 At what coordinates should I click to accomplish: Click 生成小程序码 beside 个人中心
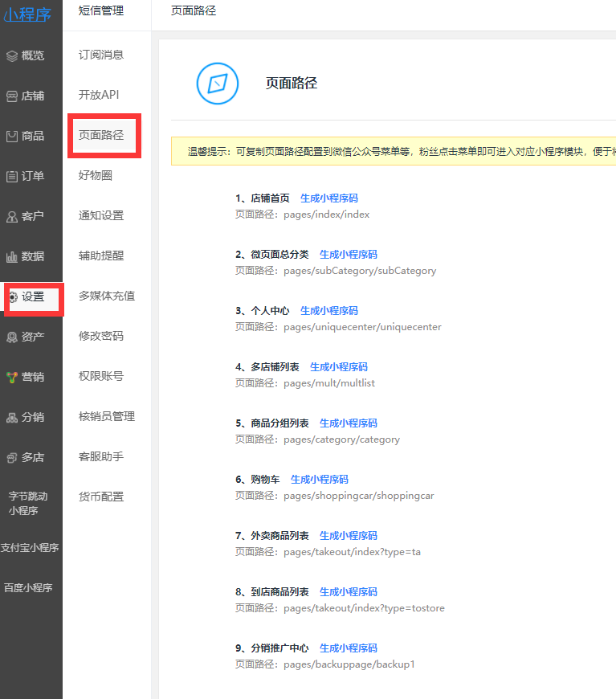coord(328,310)
